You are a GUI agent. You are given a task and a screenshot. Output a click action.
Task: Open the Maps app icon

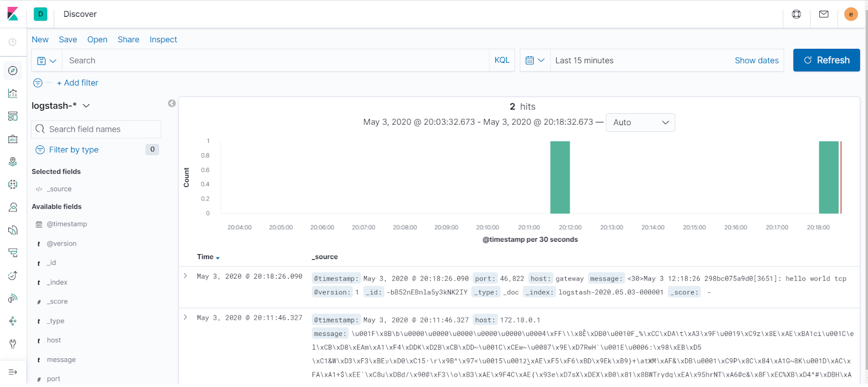click(x=13, y=162)
